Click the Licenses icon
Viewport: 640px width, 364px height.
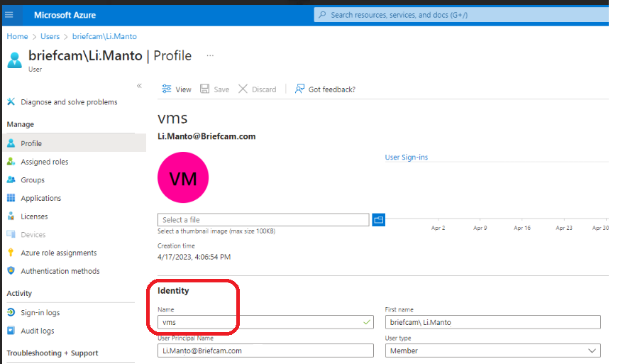coord(11,216)
